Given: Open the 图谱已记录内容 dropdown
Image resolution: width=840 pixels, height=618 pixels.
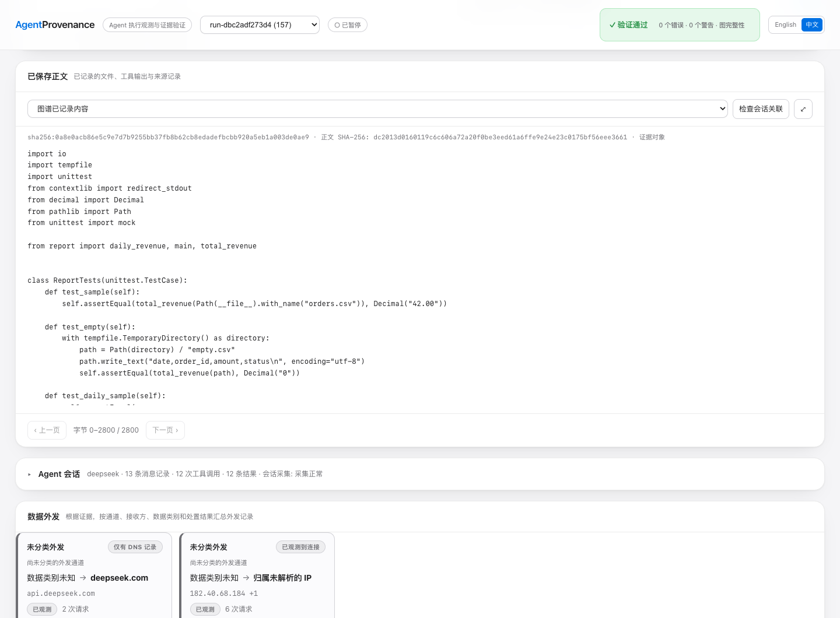Looking at the screenshot, I should point(378,109).
